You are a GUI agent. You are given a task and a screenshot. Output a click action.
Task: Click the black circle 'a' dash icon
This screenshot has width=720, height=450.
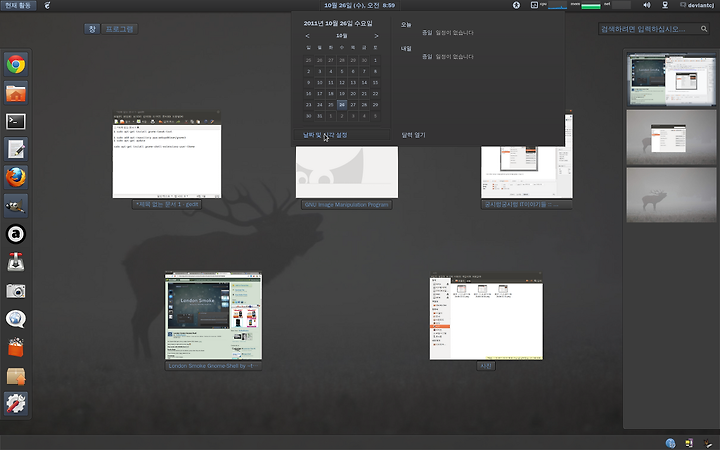tap(16, 234)
